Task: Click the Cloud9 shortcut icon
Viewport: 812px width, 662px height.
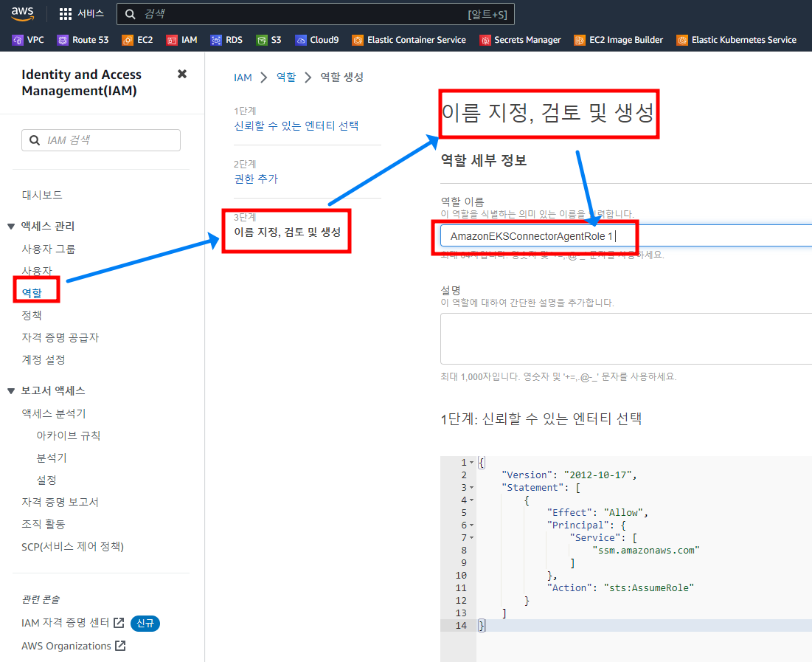Action: [300, 40]
